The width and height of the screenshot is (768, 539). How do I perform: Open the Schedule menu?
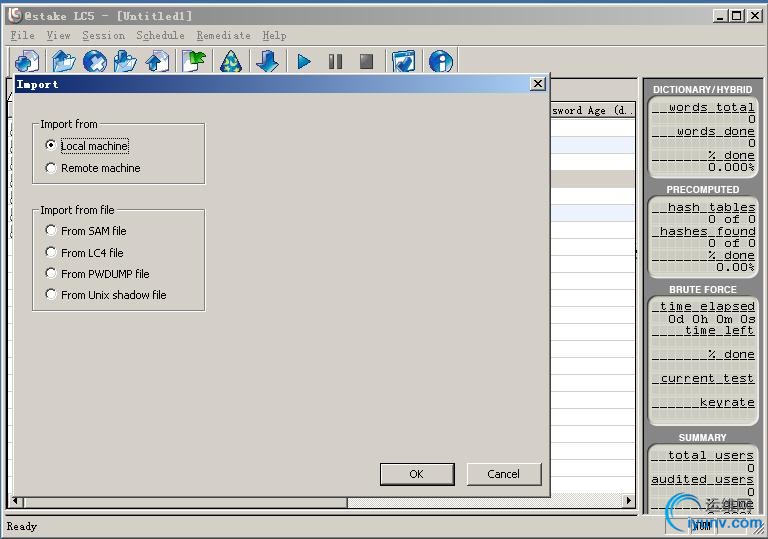[x=160, y=35]
